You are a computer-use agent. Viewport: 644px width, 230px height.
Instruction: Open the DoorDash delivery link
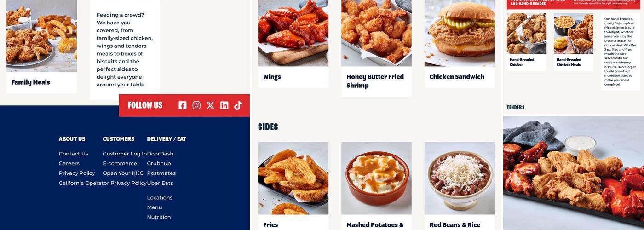click(160, 154)
